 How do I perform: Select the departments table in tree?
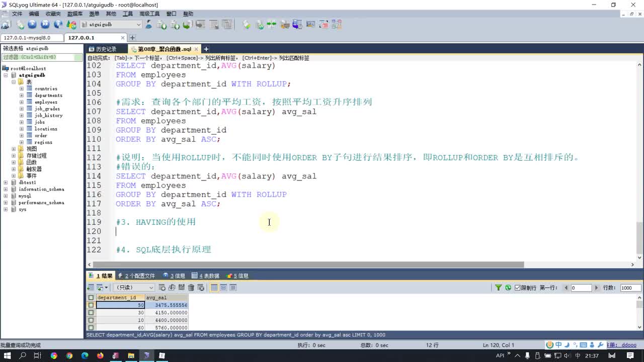pyautogui.click(x=48, y=96)
